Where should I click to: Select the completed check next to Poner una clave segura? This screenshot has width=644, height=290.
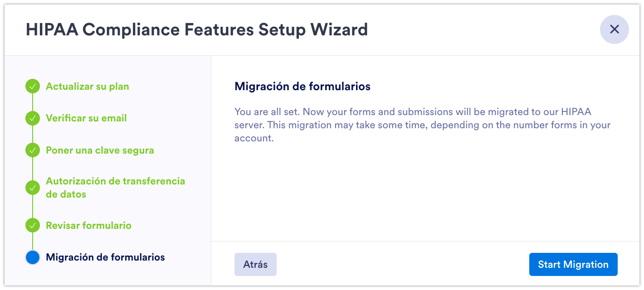point(33,150)
